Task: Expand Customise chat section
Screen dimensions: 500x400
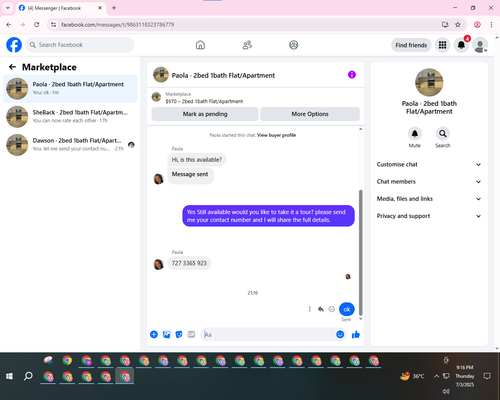Action: tap(429, 164)
